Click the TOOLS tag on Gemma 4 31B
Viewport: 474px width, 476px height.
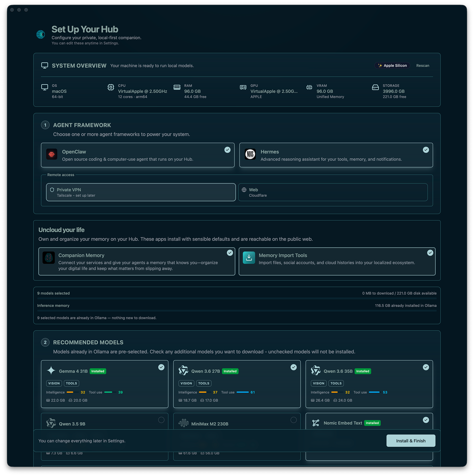pos(72,384)
